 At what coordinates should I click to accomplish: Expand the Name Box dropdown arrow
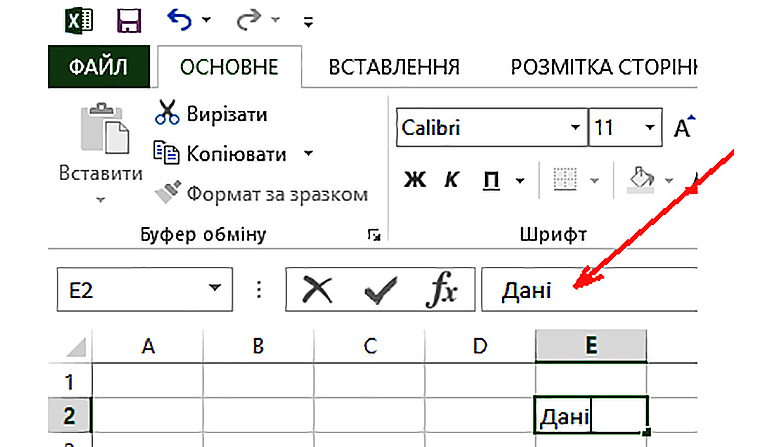[x=214, y=288]
